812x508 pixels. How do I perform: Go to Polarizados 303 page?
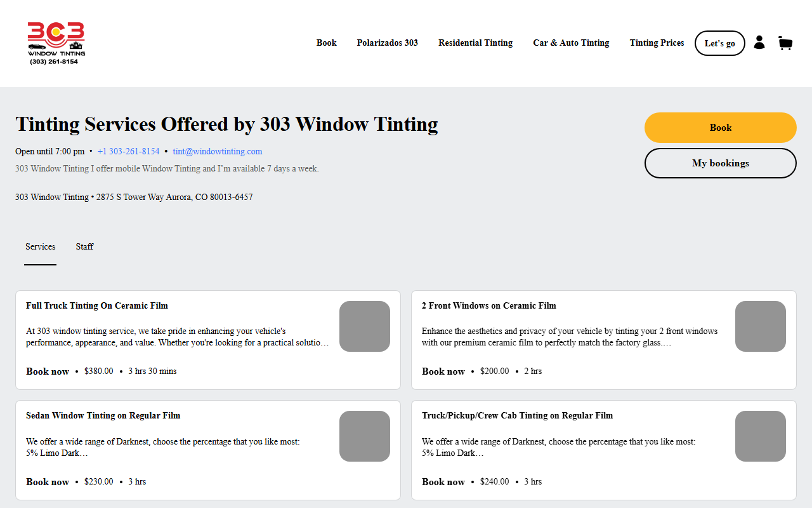[x=388, y=43]
